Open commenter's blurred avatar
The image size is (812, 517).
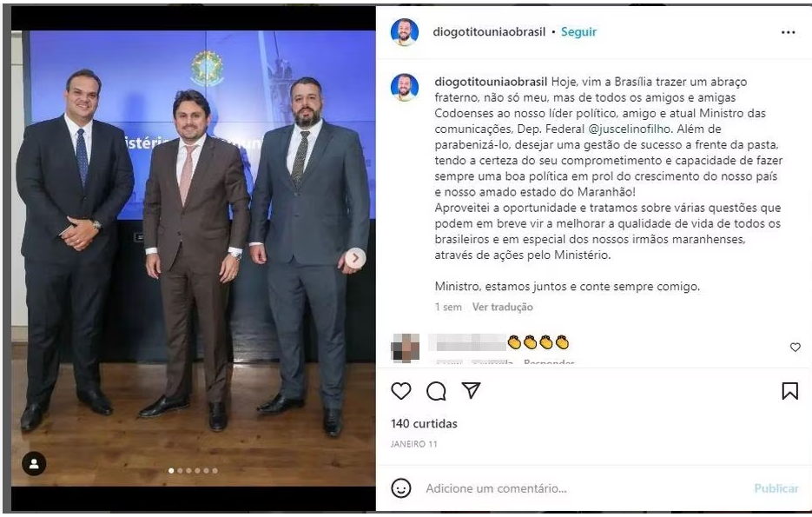click(x=405, y=348)
